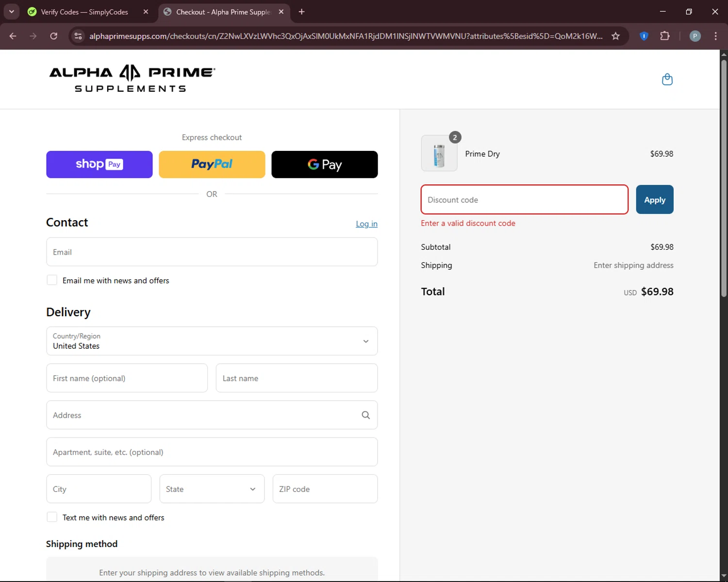This screenshot has height=582, width=728.
Task: Open the Bitwarden shield extension
Action: [644, 36]
